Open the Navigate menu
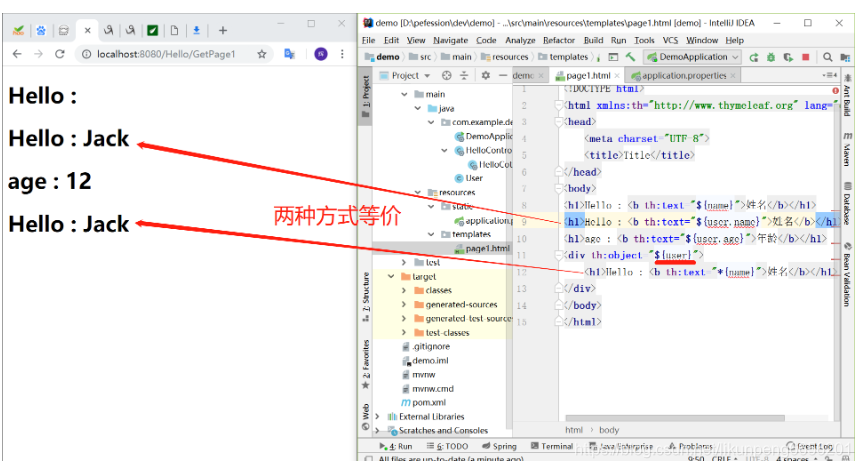This screenshot has width=860, height=468. click(450, 40)
